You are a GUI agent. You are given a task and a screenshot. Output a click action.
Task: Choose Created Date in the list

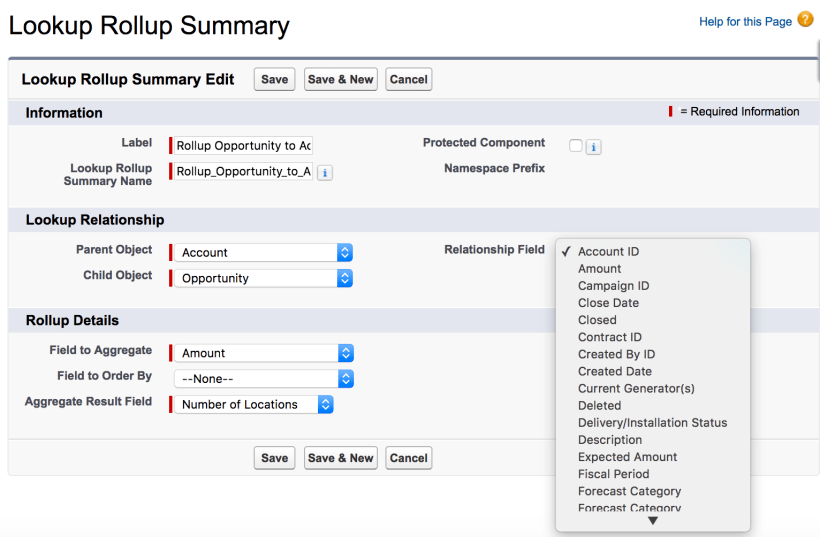point(614,371)
